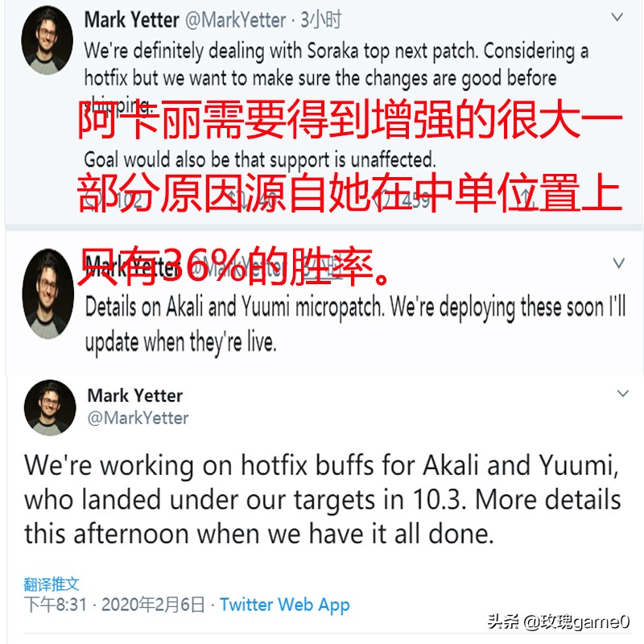Click the avatar beside the micropatch tweet

pos(48,294)
